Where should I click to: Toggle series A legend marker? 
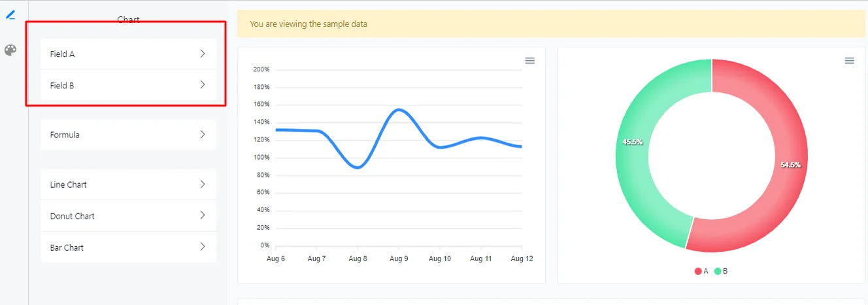pos(698,271)
